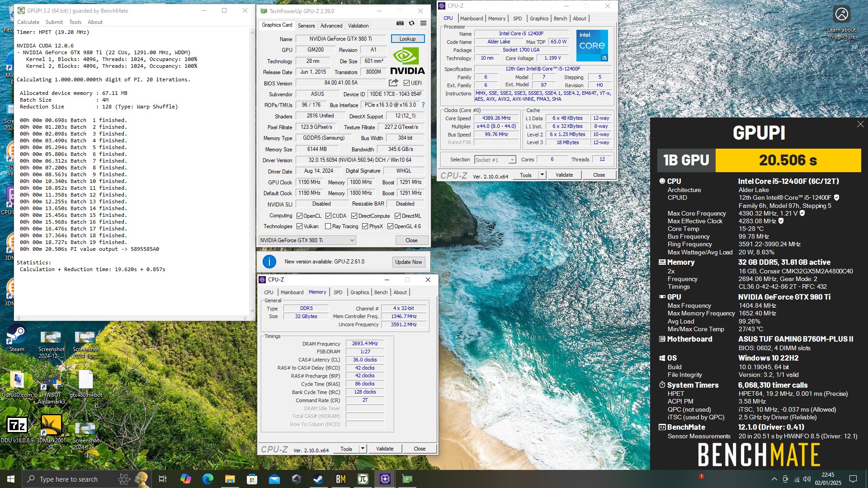Toggle PhysX checkbox
The height and width of the screenshot is (488, 868).
pyautogui.click(x=365, y=226)
